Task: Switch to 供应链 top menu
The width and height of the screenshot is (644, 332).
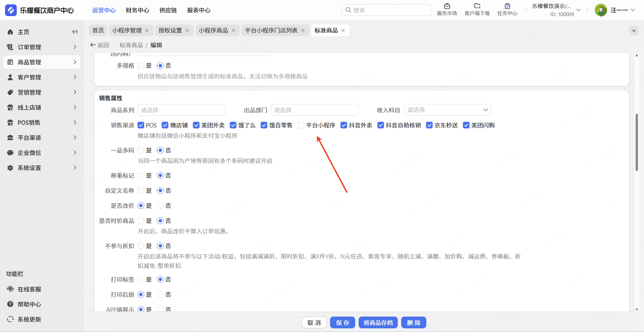Action: point(168,10)
